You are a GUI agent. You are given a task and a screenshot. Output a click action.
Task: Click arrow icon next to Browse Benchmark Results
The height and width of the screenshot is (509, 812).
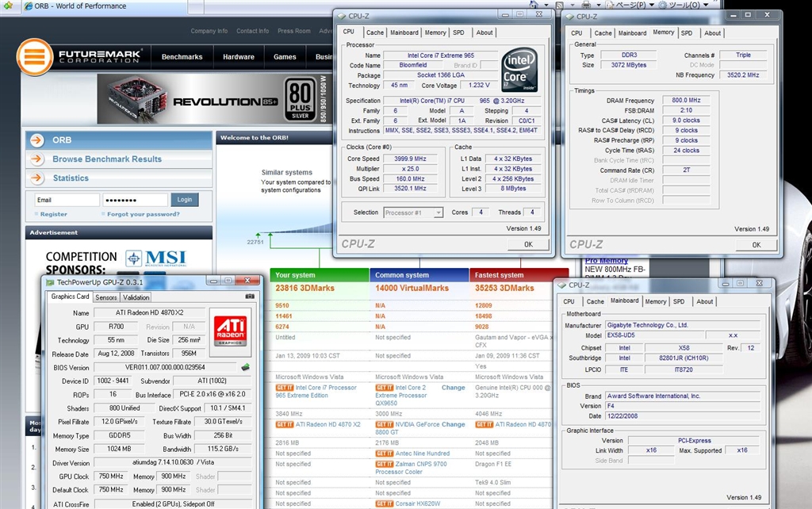36,159
